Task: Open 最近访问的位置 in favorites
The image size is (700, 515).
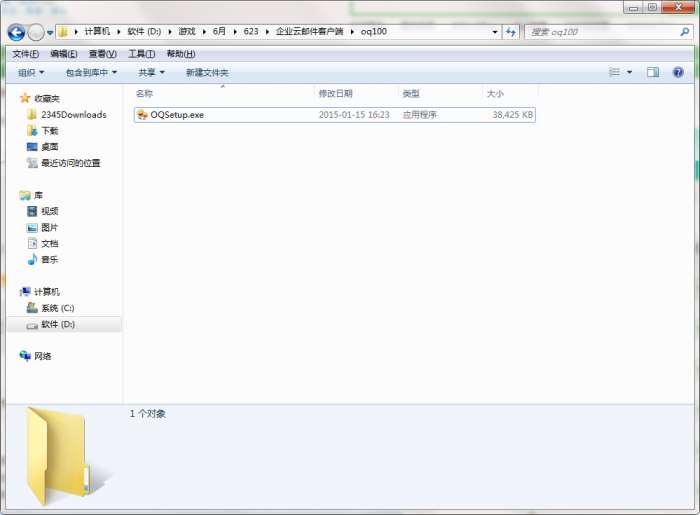Action: (71, 163)
